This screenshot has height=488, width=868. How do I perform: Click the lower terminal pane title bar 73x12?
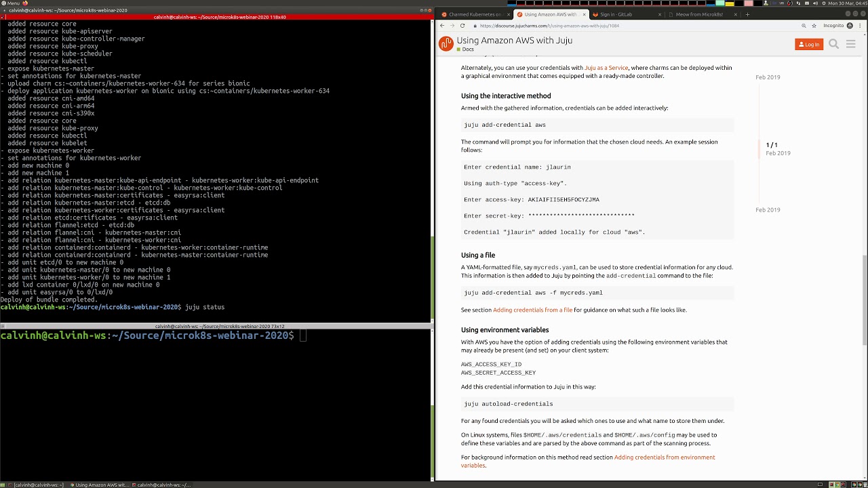216,327
